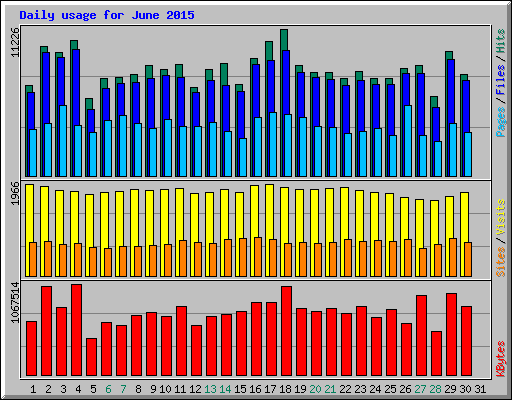Image resolution: width=512 pixels, height=400 pixels.
Task: Click day 1 on the x-axis
Action: tap(33, 389)
